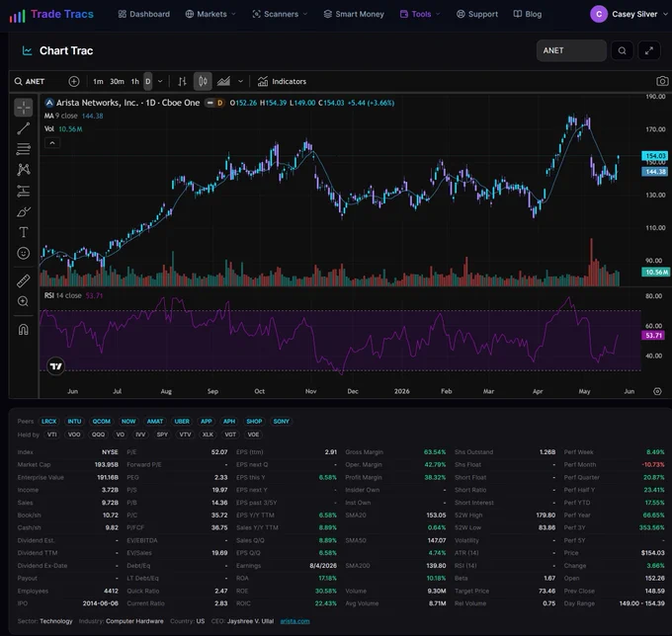Select the trend line drawing tool
This screenshot has height=636, width=672.
23,128
